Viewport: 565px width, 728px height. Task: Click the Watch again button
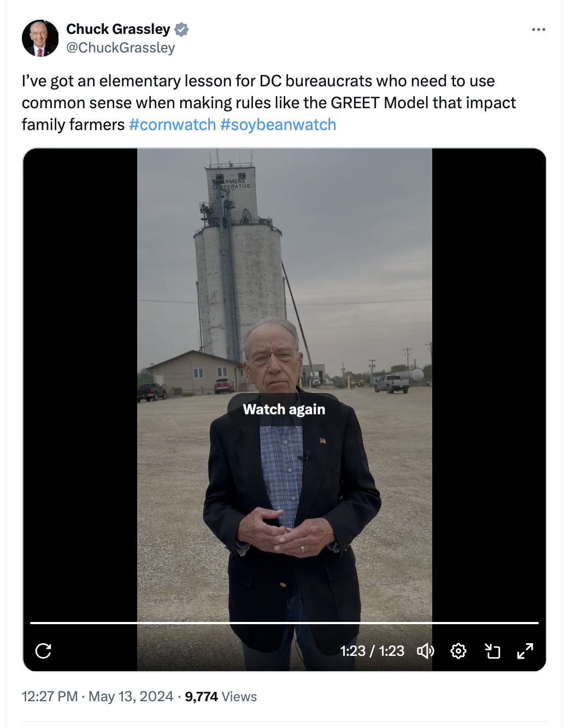click(x=284, y=409)
